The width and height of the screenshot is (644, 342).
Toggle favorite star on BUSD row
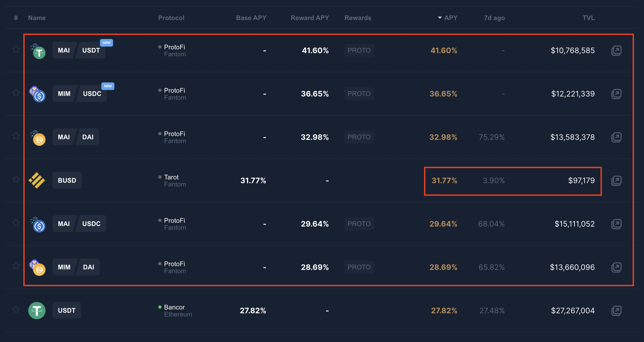click(x=16, y=179)
